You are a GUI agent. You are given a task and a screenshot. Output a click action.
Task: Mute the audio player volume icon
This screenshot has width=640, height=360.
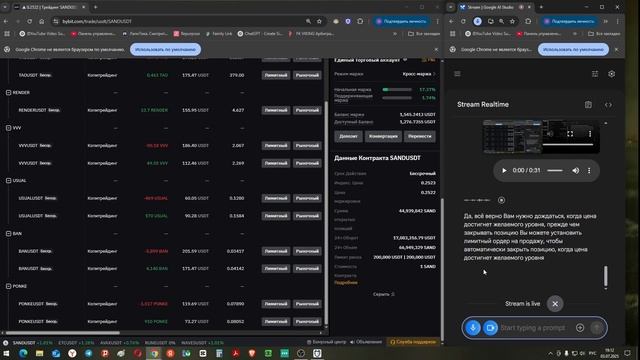[575, 171]
